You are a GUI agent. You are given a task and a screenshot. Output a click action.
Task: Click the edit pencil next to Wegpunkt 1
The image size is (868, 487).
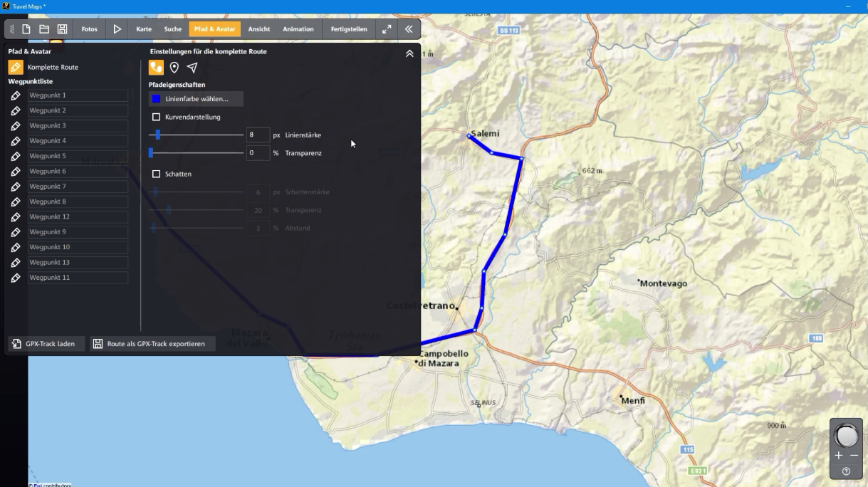point(15,94)
